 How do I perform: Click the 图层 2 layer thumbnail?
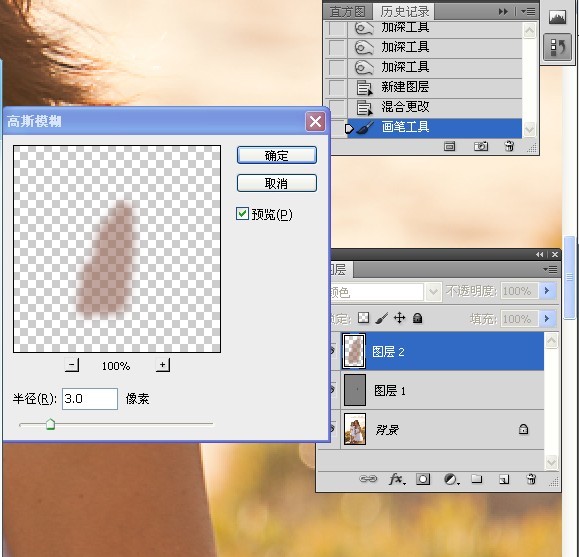pyautogui.click(x=354, y=351)
